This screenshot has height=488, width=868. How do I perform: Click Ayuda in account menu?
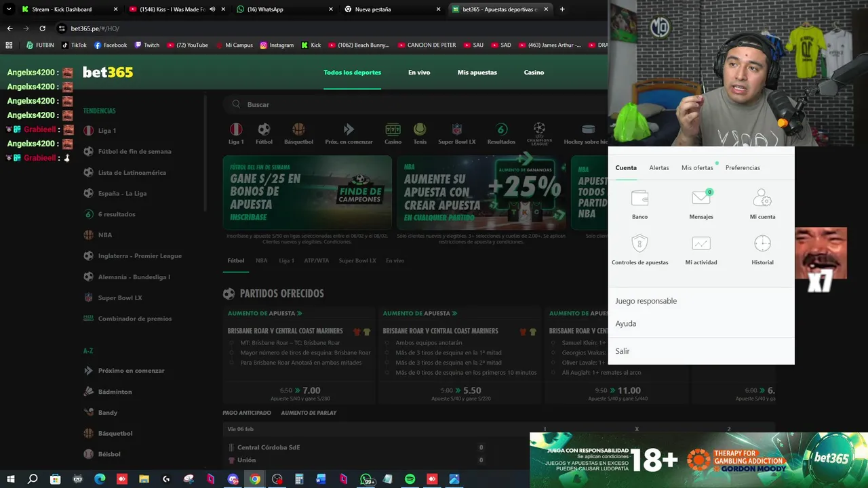point(626,324)
